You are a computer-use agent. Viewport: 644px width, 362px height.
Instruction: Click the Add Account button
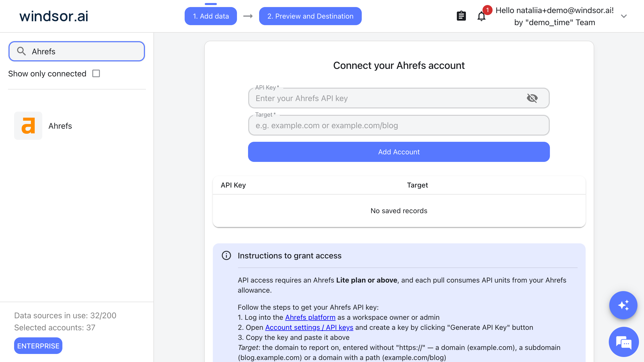[399, 152]
